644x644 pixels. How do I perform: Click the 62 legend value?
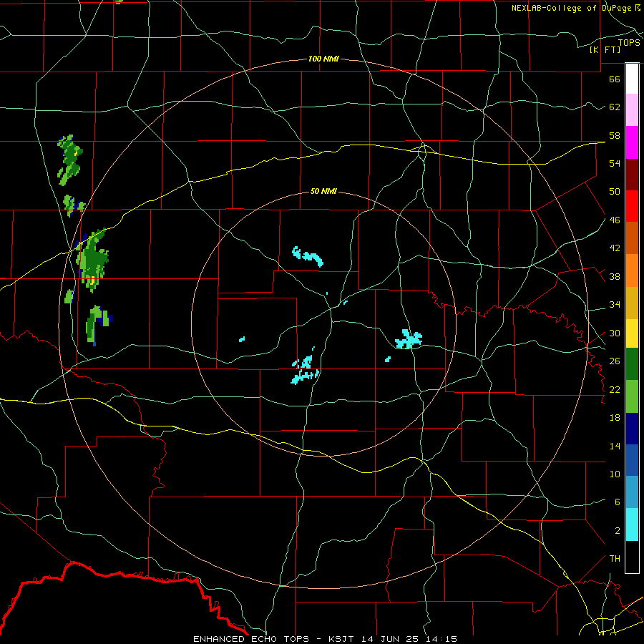pyautogui.click(x=615, y=107)
